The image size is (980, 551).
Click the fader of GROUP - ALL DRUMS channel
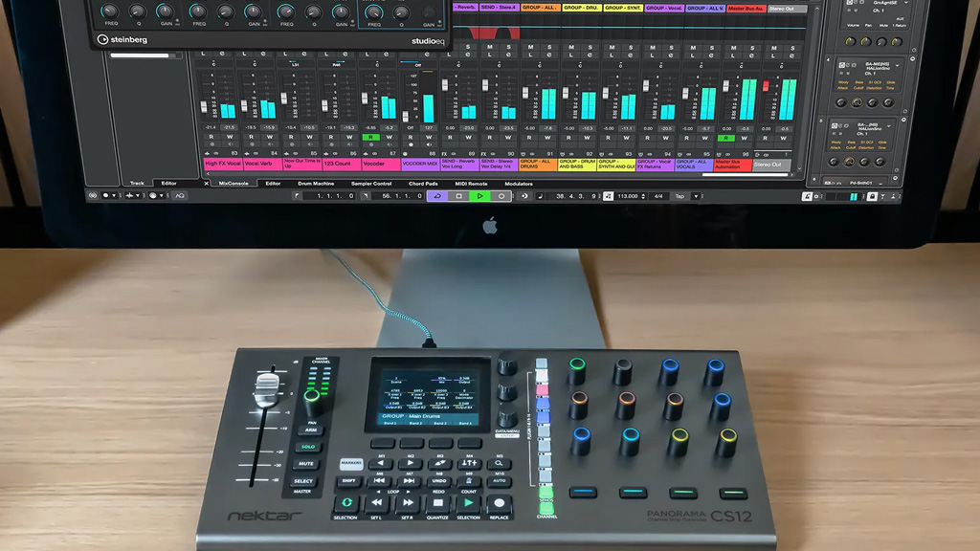pyautogui.click(x=525, y=93)
